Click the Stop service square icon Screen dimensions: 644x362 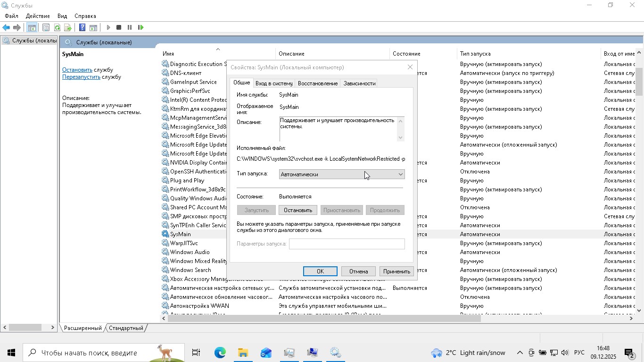tap(119, 27)
